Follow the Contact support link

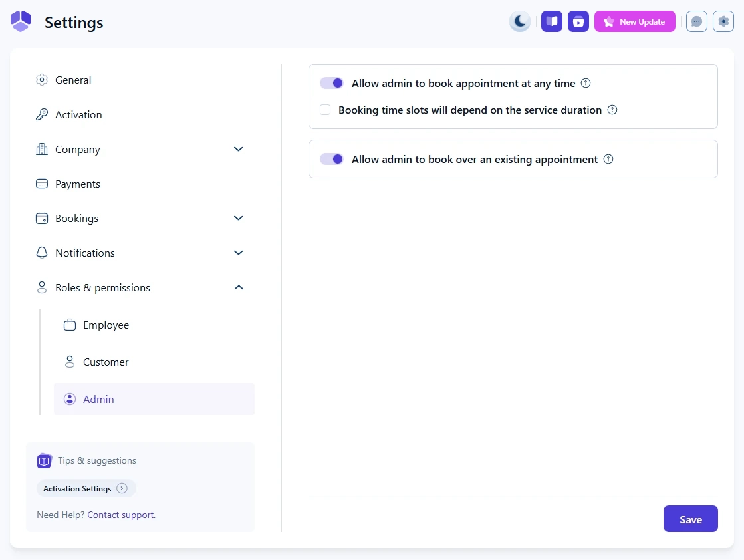121,515
